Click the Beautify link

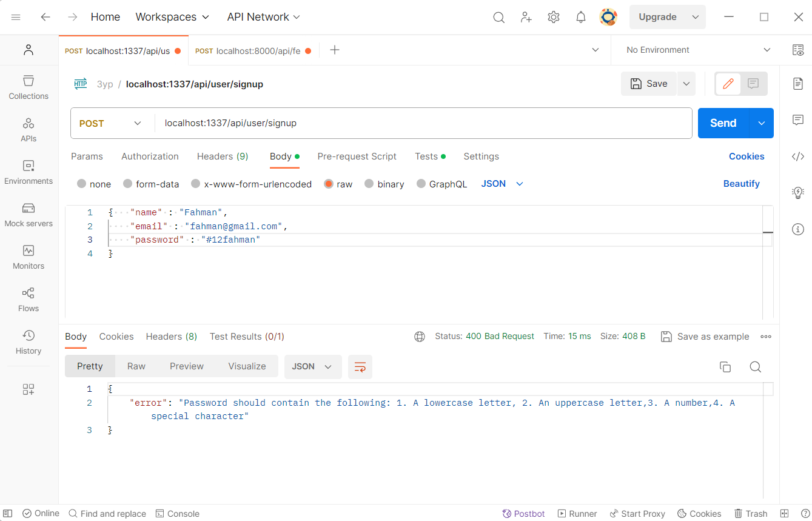741,184
